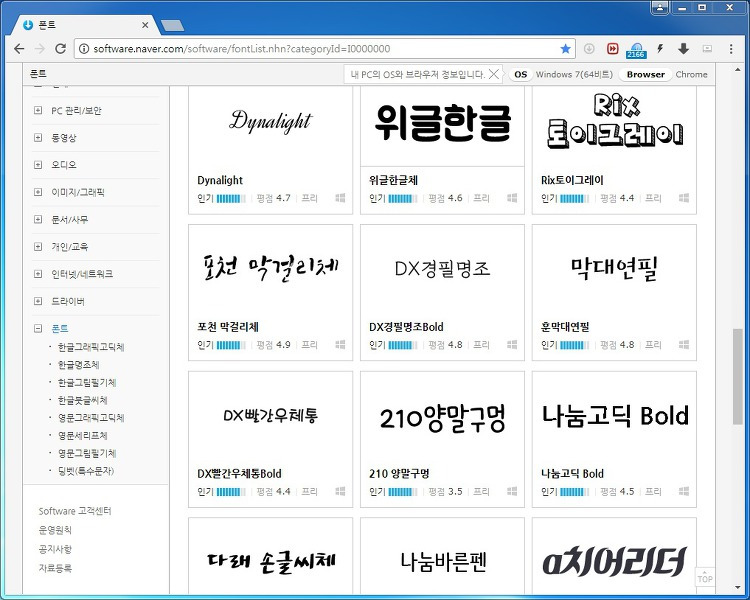The height and width of the screenshot is (600, 750).
Task: Go back to the previous page
Action: coord(19,49)
